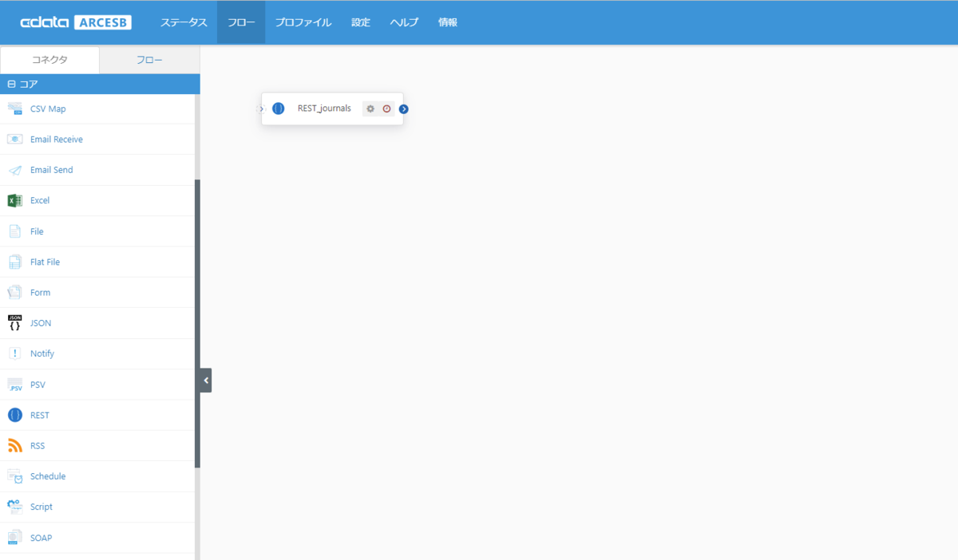Select the Excel label
The width and height of the screenshot is (958, 560).
(40, 200)
